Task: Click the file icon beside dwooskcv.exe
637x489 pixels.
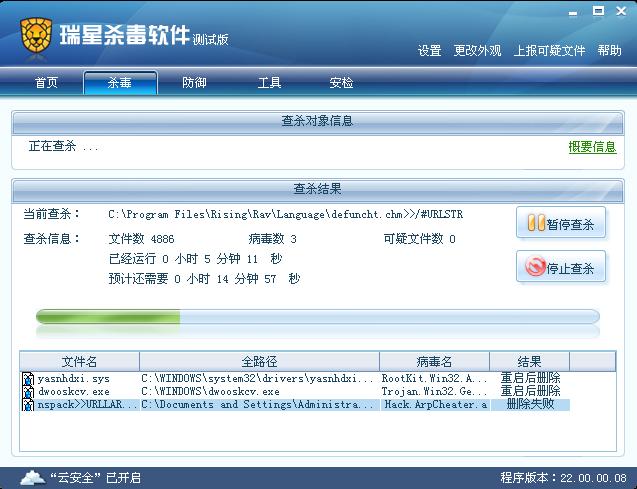Action: click(28, 392)
